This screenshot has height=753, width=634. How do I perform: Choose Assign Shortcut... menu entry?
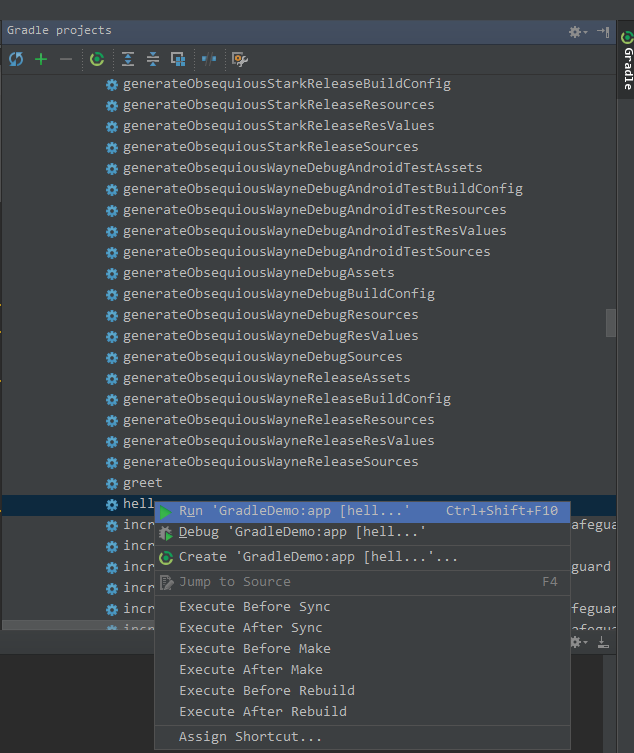pos(362,737)
